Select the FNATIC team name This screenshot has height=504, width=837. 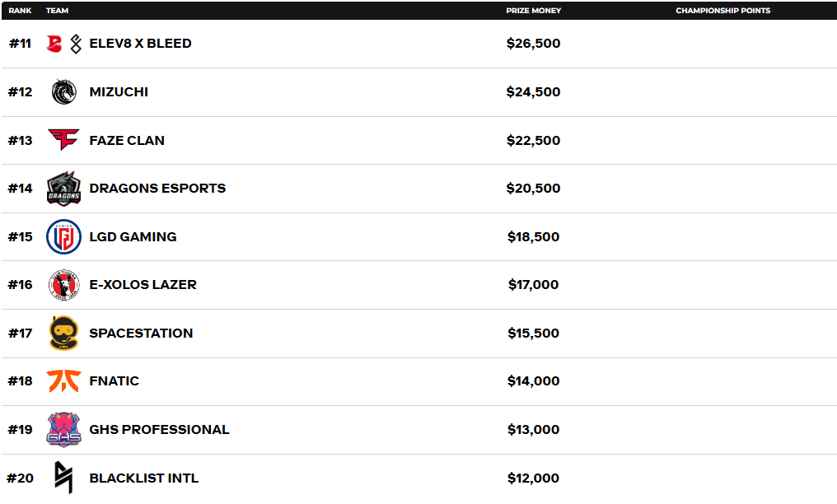click(115, 381)
